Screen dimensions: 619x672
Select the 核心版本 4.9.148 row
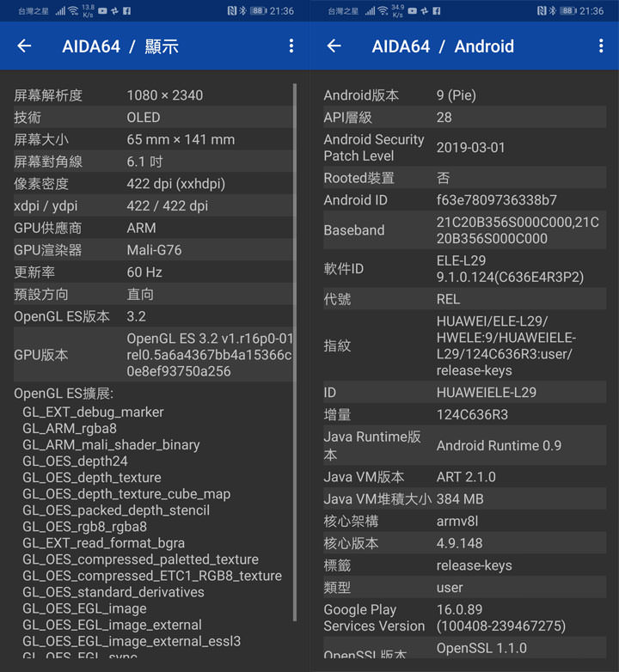click(464, 543)
